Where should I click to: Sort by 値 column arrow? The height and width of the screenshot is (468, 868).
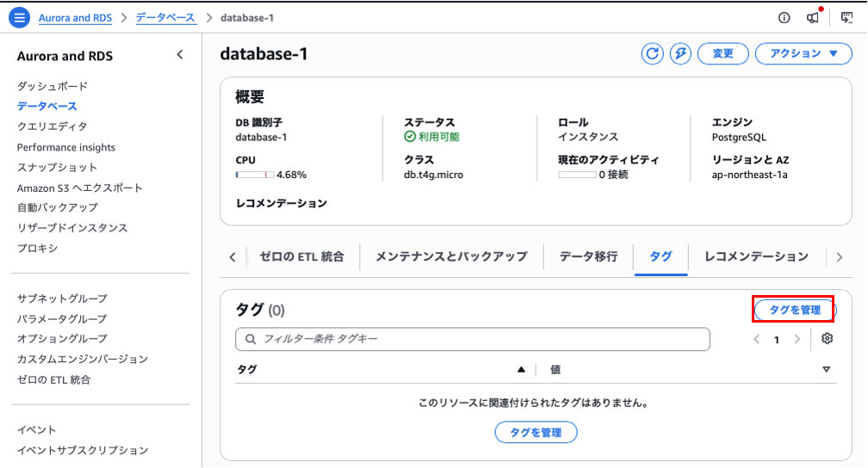826,370
